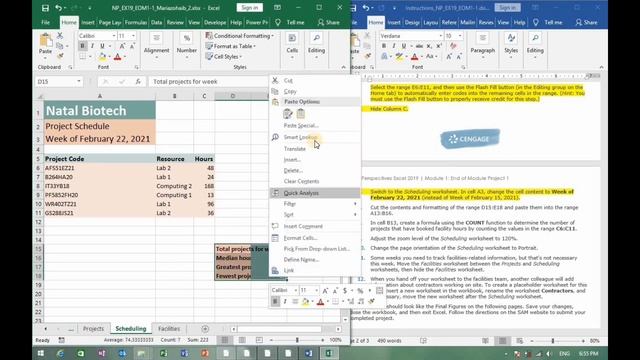This screenshot has height=360, width=640.
Task: Switch to Formulas tab in Excel
Action: [136, 22]
